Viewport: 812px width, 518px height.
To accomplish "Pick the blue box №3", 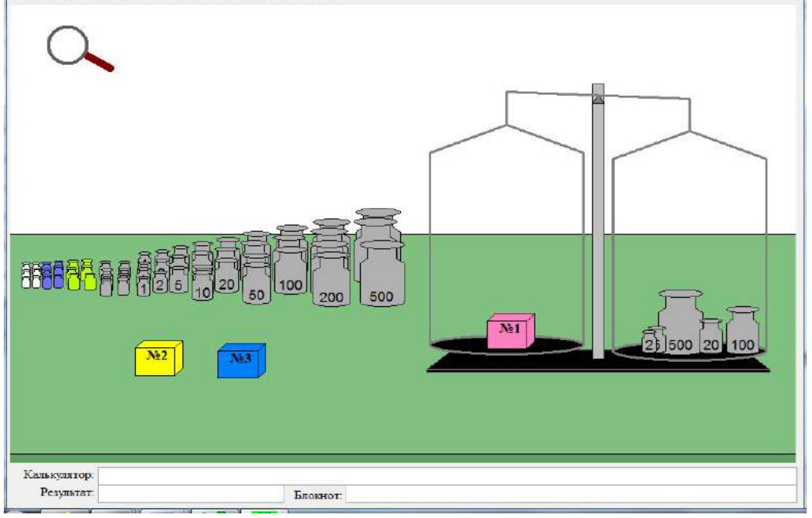I will point(241,360).
